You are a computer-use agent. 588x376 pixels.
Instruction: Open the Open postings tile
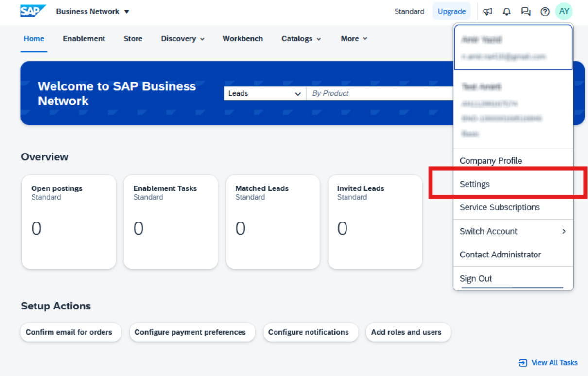point(69,222)
